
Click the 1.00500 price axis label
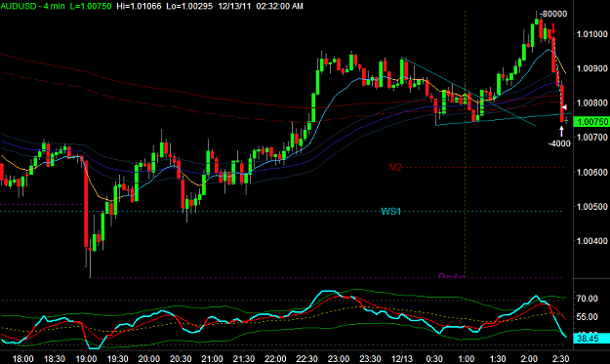(x=591, y=206)
